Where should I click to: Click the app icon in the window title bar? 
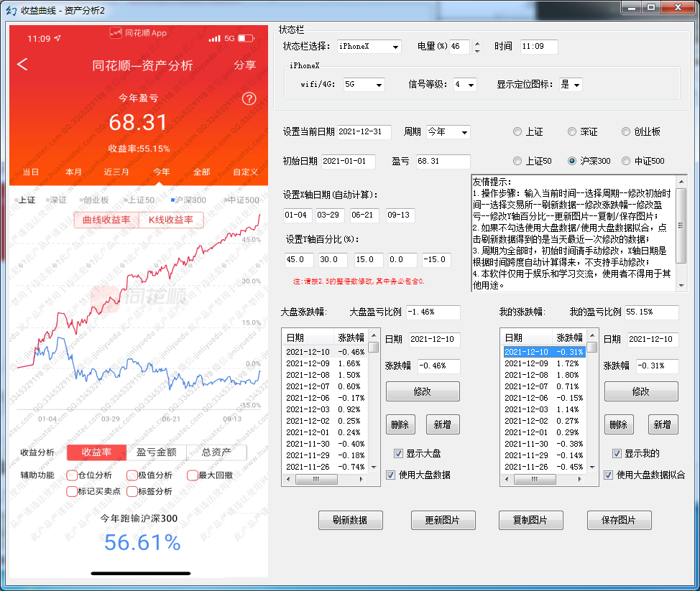pos(11,9)
